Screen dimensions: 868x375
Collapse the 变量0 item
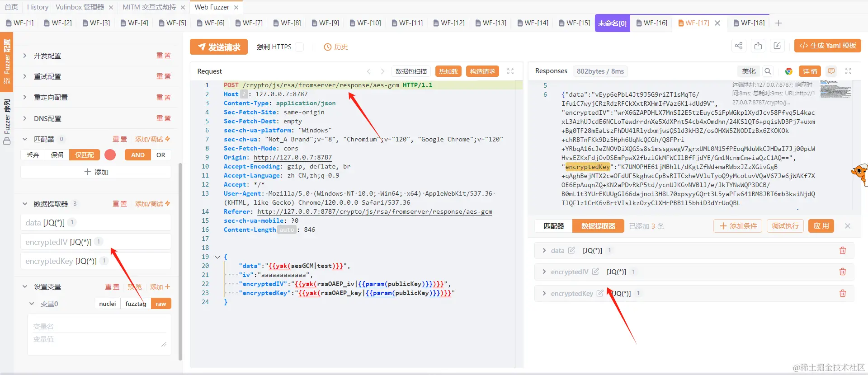pos(32,304)
